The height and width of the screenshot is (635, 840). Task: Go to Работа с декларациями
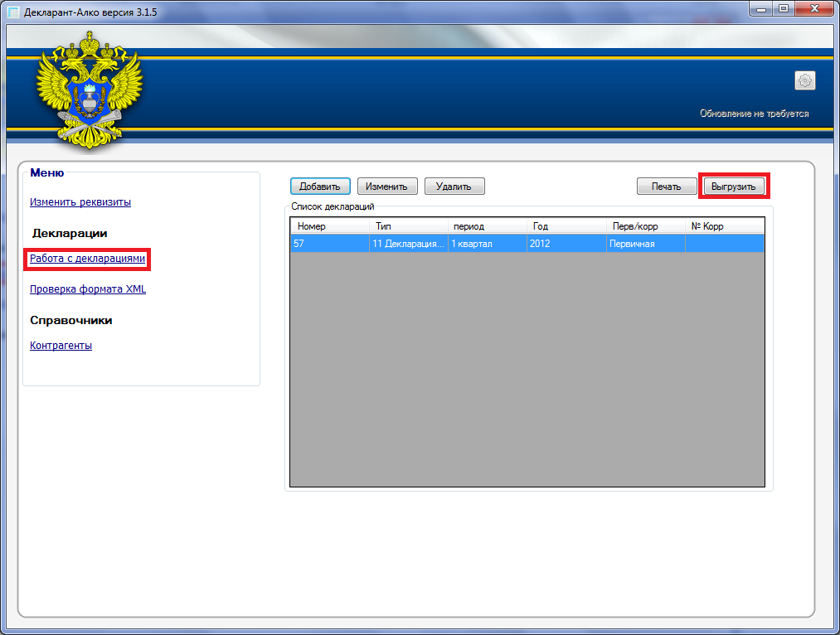tap(87, 259)
